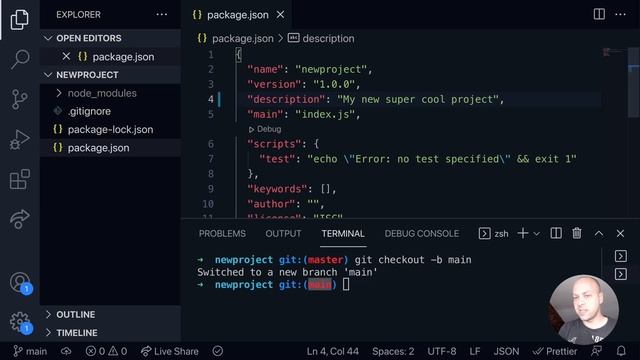Click the "version" key on line 3
This screenshot has height=360, width=640.
tap(274, 84)
